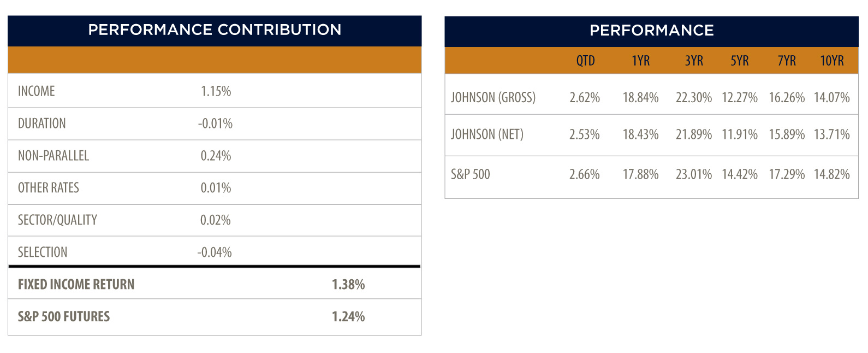Click the PERFORMANCE CONTRIBUTION header
This screenshot has height=353, width=868.
[215, 30]
